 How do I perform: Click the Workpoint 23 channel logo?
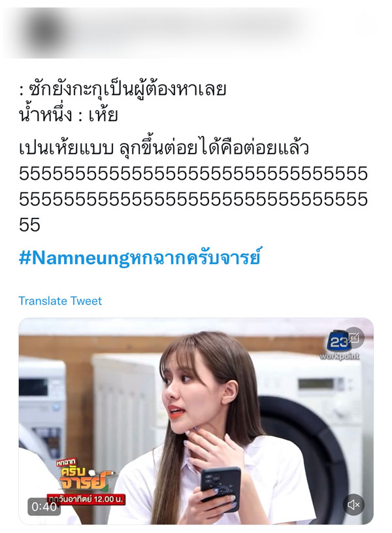[x=338, y=346]
